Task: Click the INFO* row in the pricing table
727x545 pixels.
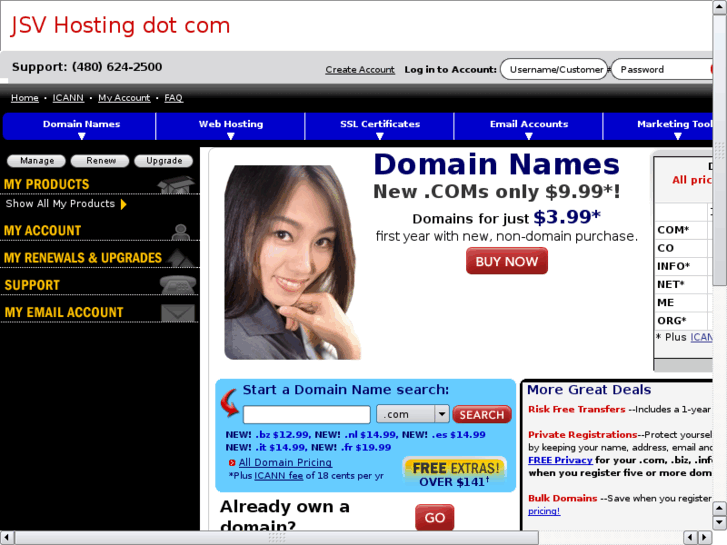Action: click(684, 266)
